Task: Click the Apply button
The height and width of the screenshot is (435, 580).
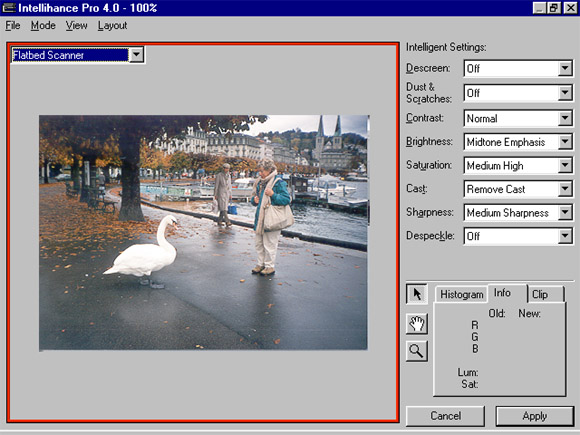Action: pyautogui.click(x=535, y=416)
